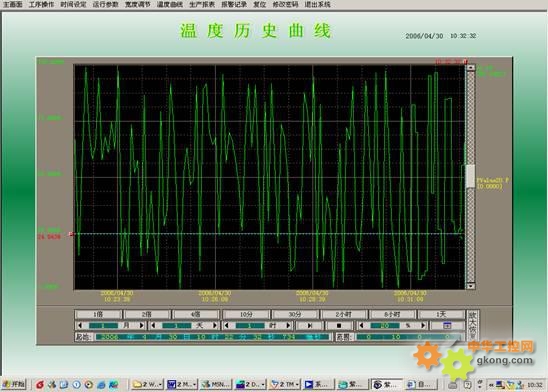This screenshot has height=392, width=548.
Task: Set time span to 2小时
Action: pos(343,314)
